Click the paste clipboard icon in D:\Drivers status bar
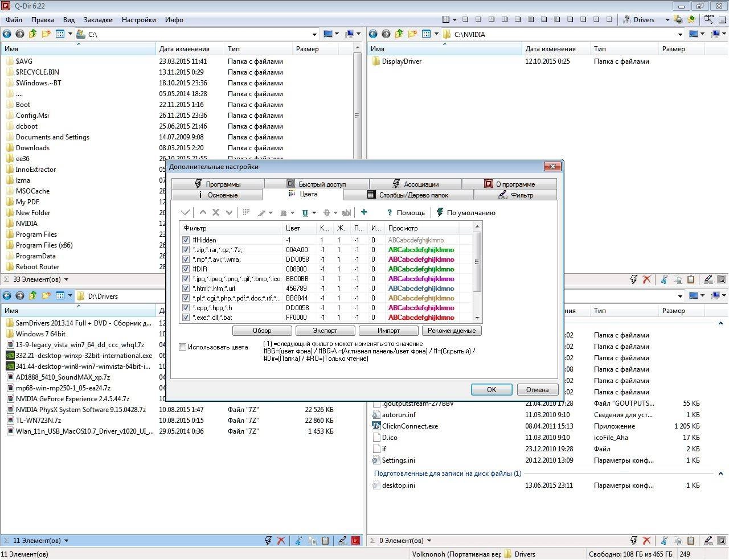This screenshot has width=729, height=560. coord(325,541)
